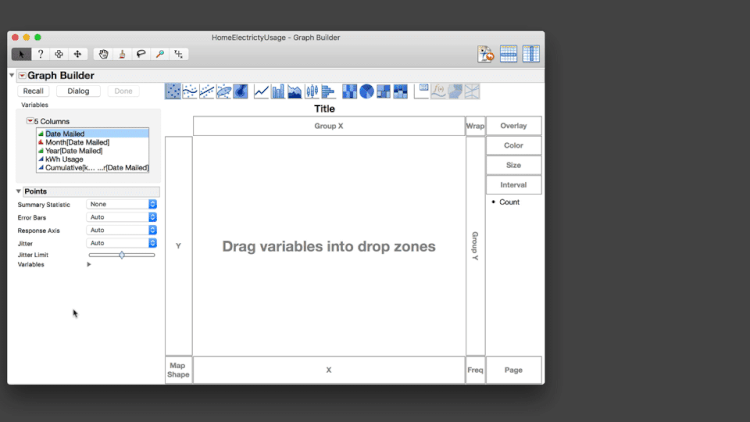This screenshot has width=750, height=422.
Task: Click the Overlay drop zone
Action: click(514, 126)
